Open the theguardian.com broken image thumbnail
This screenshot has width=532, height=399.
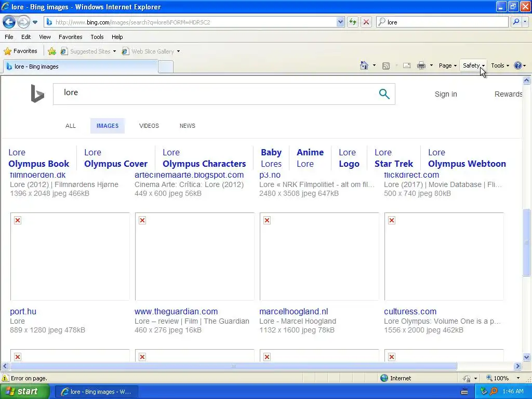pyautogui.click(x=194, y=257)
